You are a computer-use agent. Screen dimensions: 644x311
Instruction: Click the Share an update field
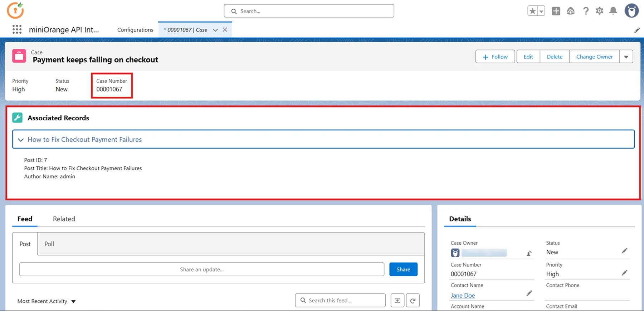pyautogui.click(x=202, y=269)
